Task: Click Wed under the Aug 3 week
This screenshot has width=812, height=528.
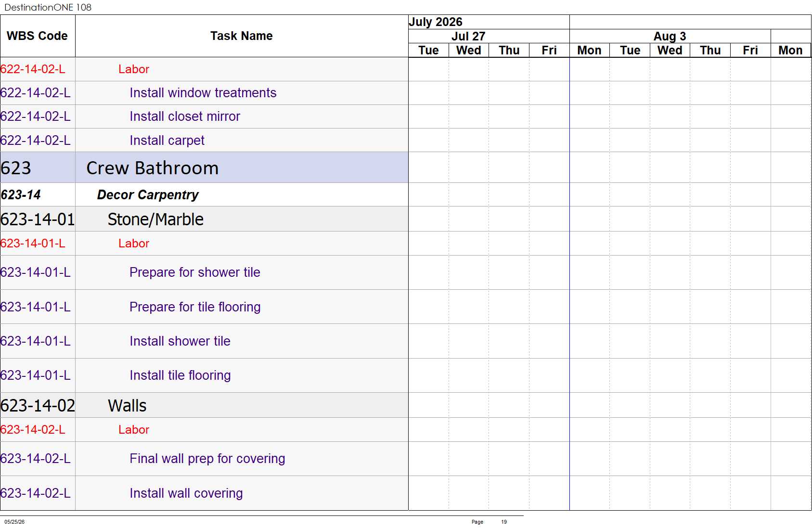Action: [670, 51]
